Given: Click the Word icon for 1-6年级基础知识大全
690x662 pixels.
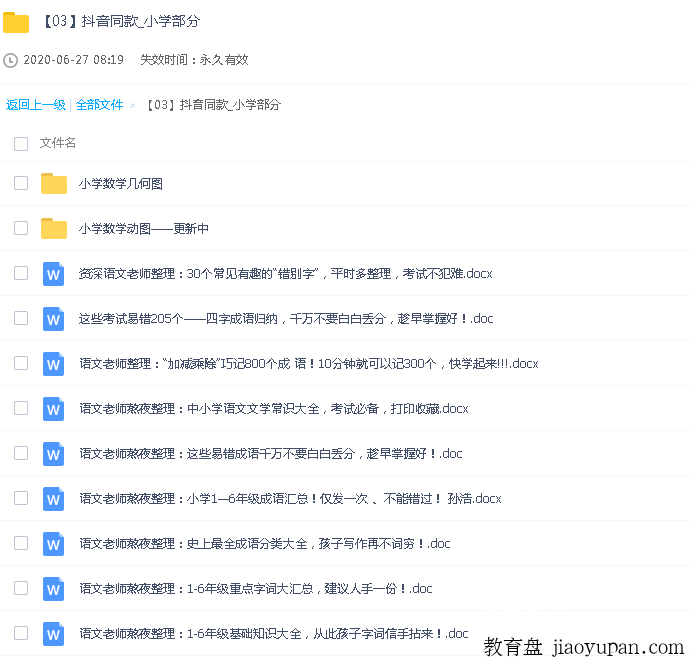Looking at the screenshot, I should 53,634.
